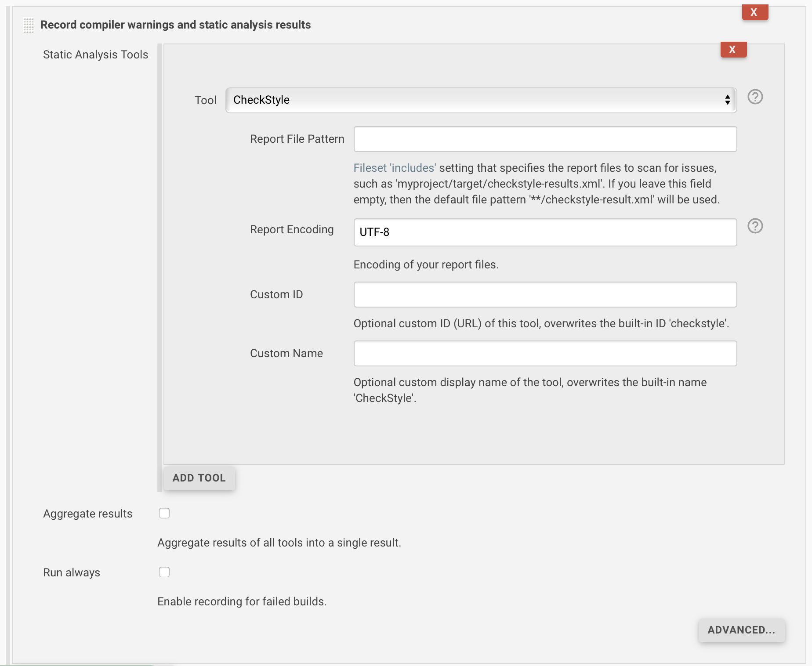Image resolution: width=812 pixels, height=666 pixels.
Task: Remove the CheckStyle tool entry
Action: (733, 50)
